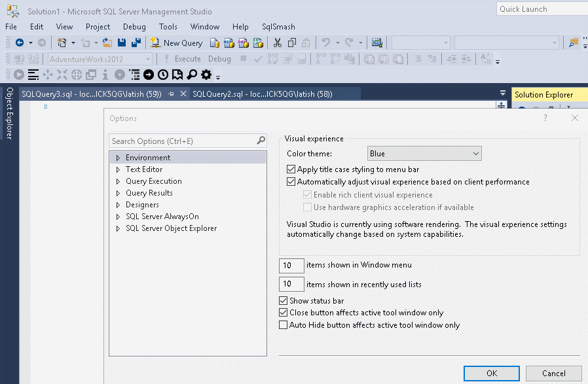Expand the SQL Server Object Explorer node
588x384 pixels.
tap(118, 228)
